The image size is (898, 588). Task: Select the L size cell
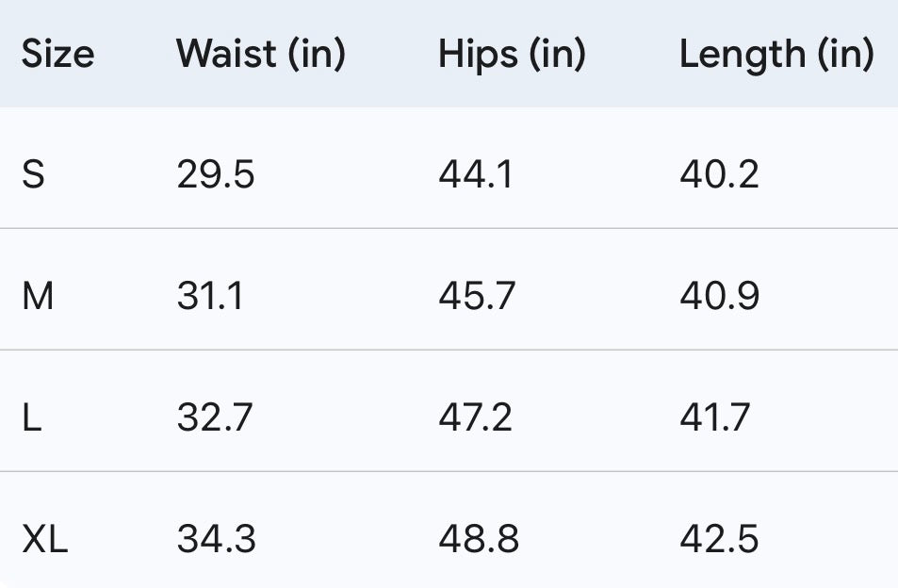[x=32, y=417]
